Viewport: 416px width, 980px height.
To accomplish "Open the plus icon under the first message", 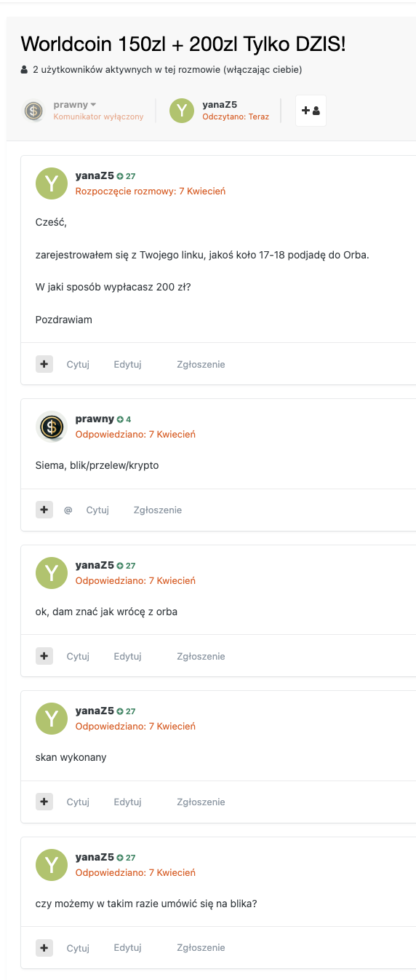I will [x=44, y=364].
